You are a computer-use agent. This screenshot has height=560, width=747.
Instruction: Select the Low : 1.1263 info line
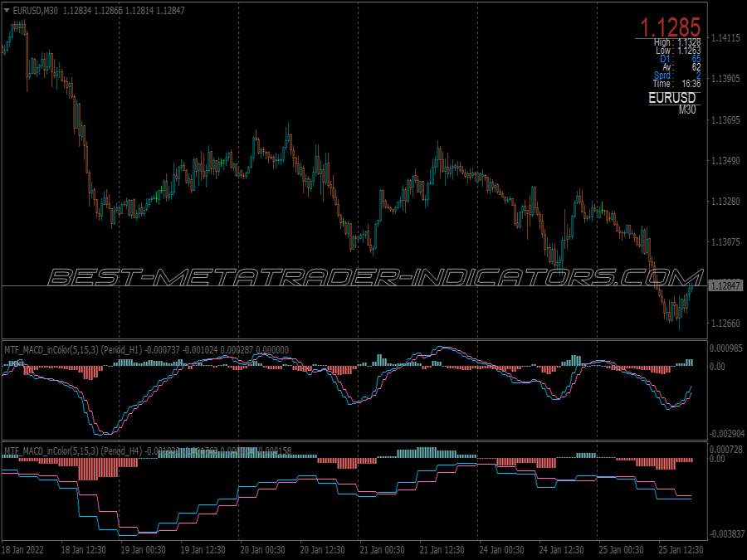pyautogui.click(x=678, y=51)
